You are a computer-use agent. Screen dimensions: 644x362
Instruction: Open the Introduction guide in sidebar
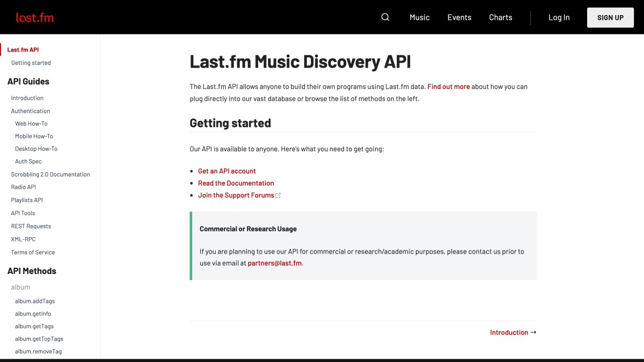click(27, 98)
